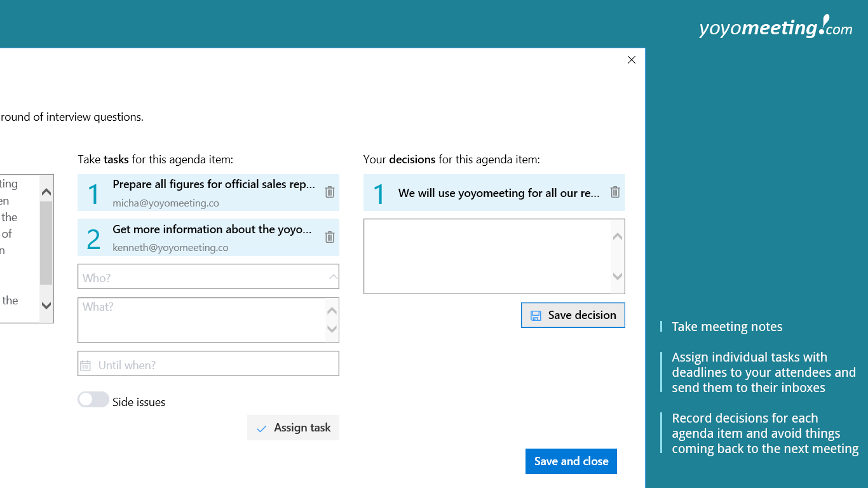This screenshot has width=868, height=488.
Task: Click the email kenneth@yoyomeeting.co
Action: pyautogui.click(x=170, y=248)
